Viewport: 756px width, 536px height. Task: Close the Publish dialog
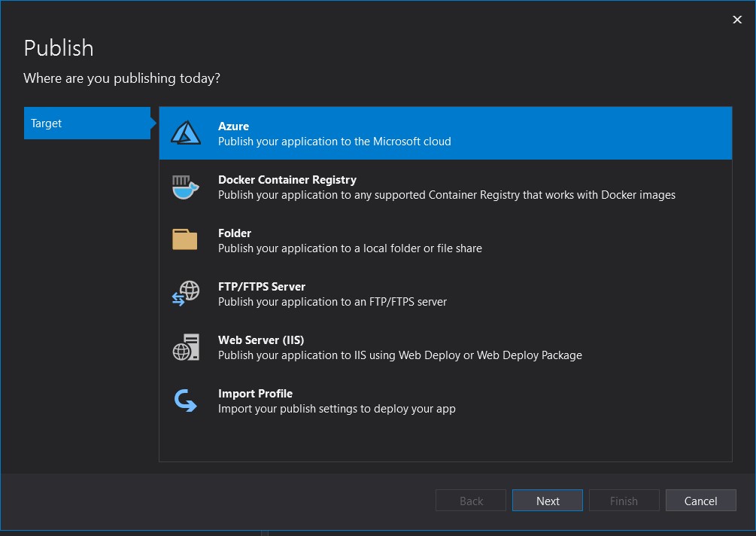coord(736,20)
